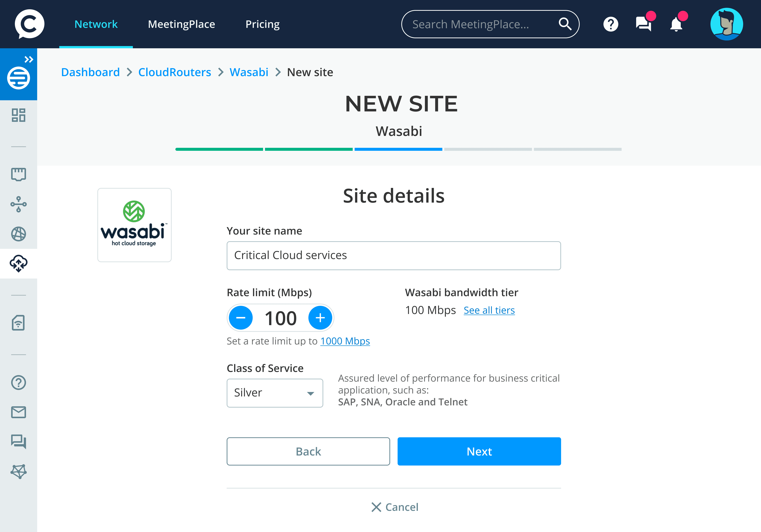The image size is (761, 532).
Task: Open the notifications bell
Action: [676, 24]
